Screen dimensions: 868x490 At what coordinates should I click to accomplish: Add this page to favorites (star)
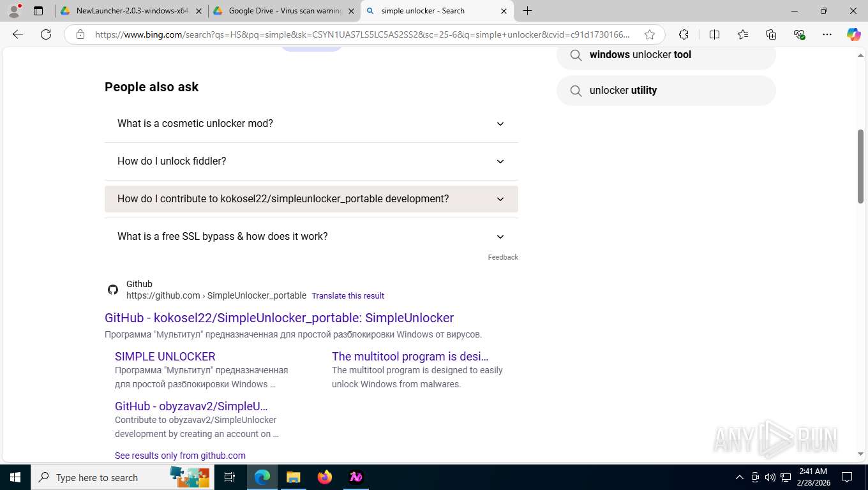650,34
